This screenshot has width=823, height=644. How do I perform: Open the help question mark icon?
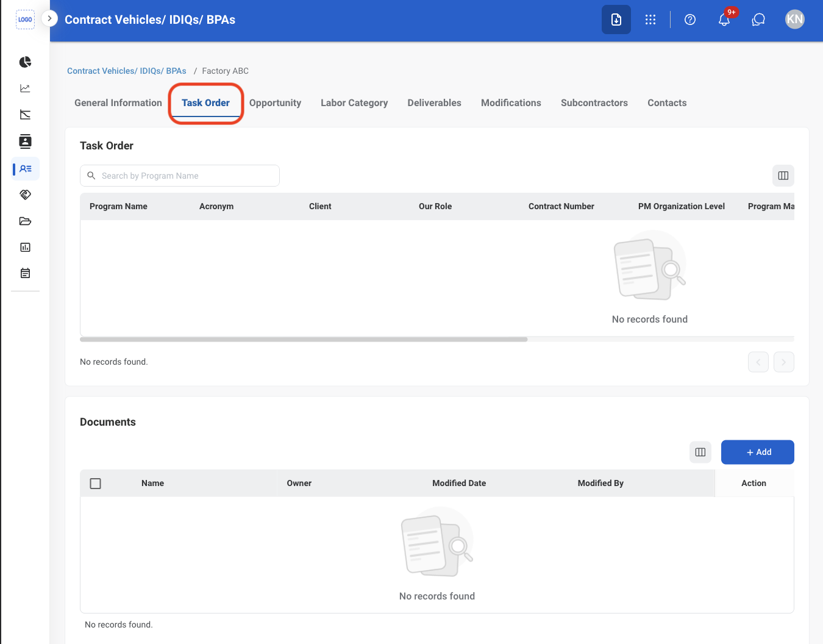pyautogui.click(x=690, y=20)
